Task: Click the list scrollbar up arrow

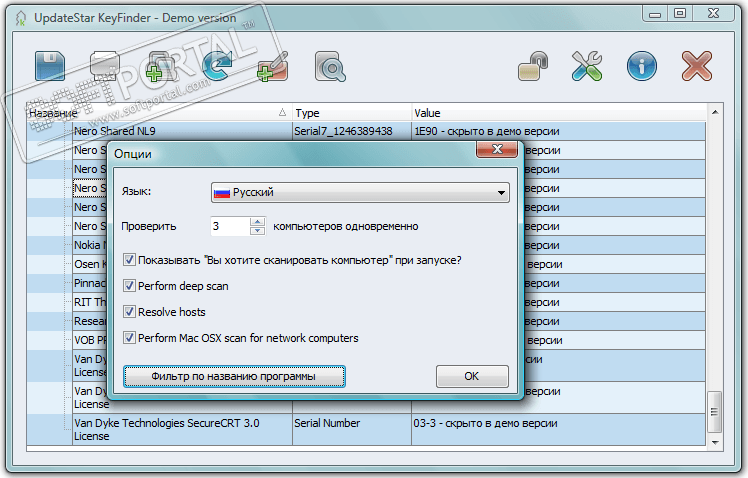Action: (x=715, y=112)
